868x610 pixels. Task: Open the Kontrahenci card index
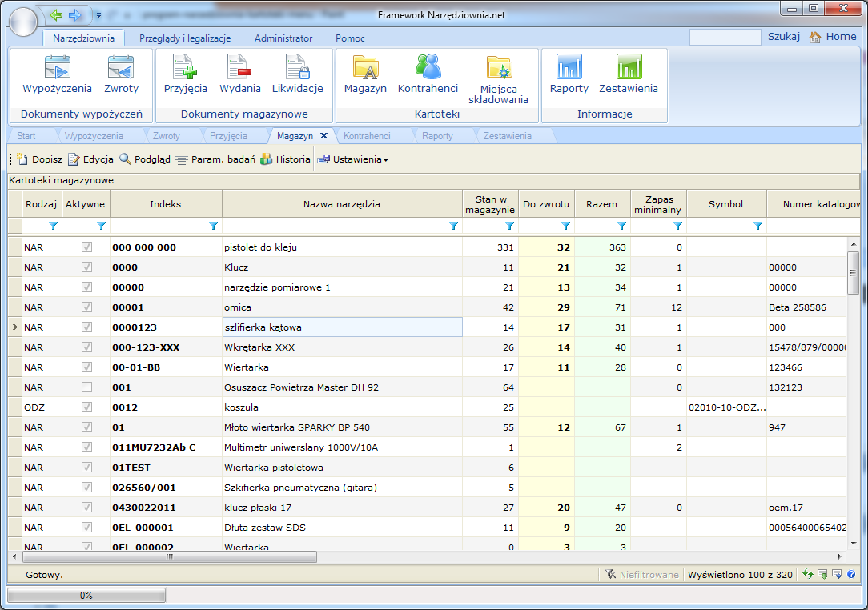(x=428, y=74)
